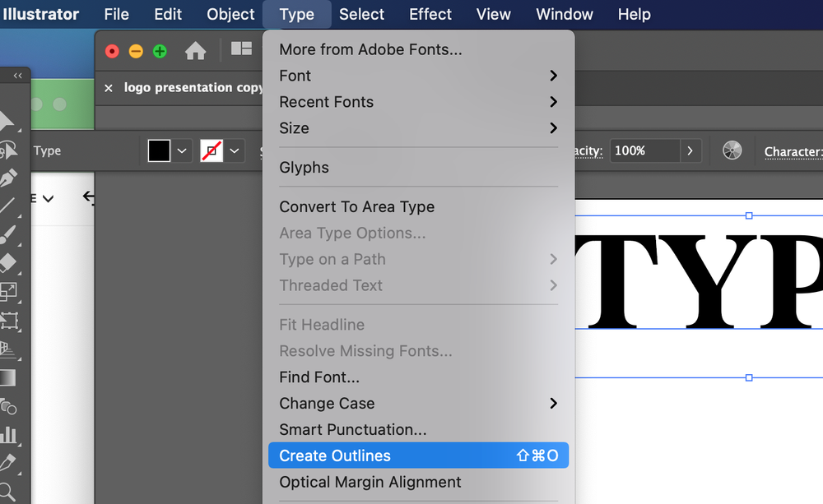Screen dimensions: 823x504
Task: Open the stroke color dropdown arrow
Action: [x=234, y=151]
